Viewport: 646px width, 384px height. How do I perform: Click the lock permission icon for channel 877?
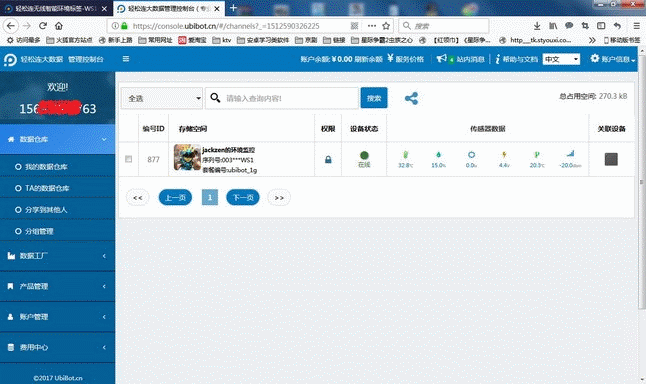coord(328,159)
